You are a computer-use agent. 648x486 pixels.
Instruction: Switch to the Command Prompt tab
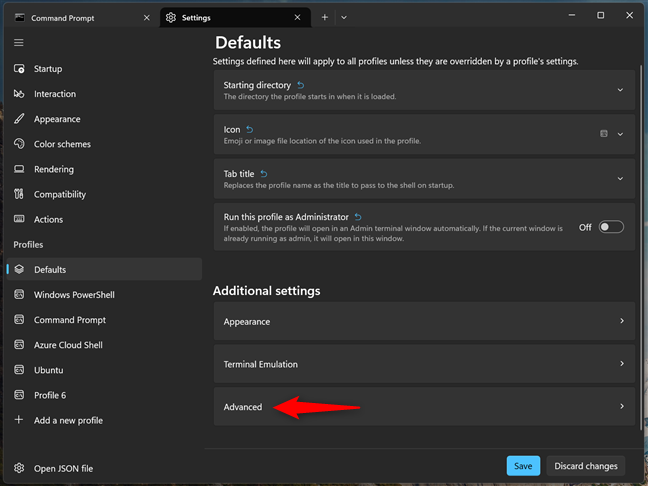click(82, 18)
